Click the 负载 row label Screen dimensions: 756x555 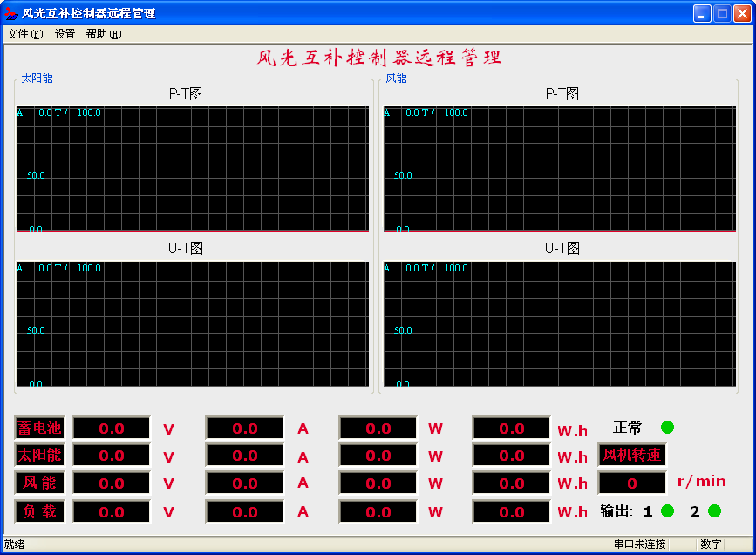pos(40,512)
